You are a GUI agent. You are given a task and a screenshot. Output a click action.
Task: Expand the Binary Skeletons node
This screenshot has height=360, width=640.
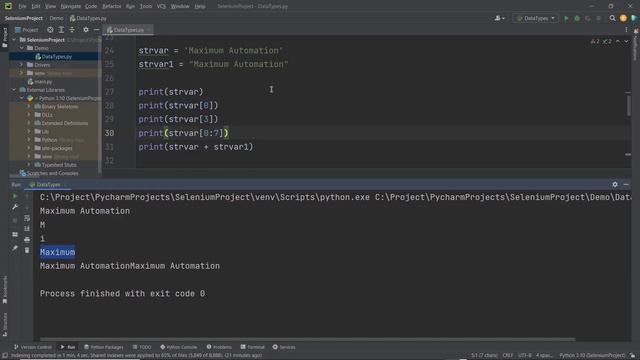(29, 107)
